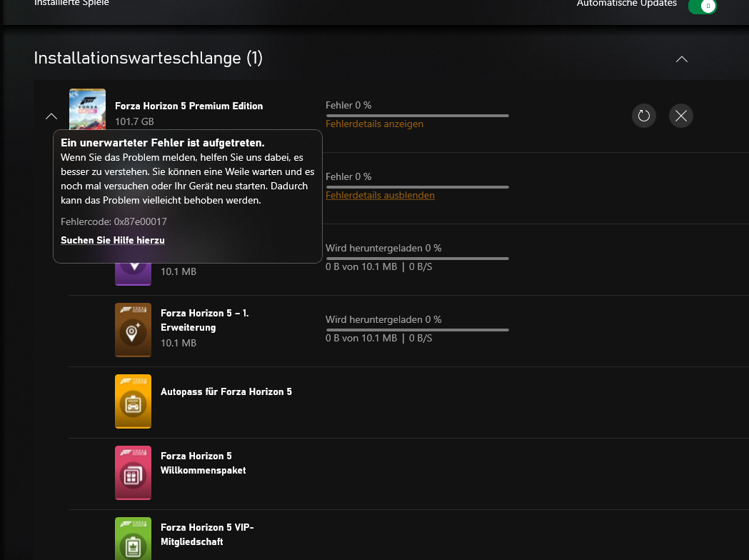Click Ein unerwarteter Fehler ist aufgetreten heading
Viewport: 749px width, 560px height.
[x=162, y=142]
